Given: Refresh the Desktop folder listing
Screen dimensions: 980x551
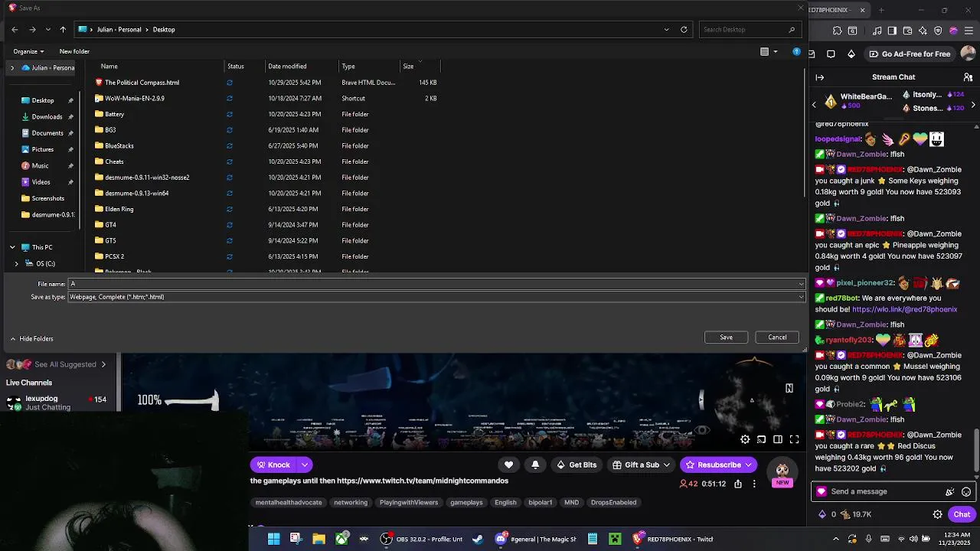Looking at the screenshot, I should 684,29.
